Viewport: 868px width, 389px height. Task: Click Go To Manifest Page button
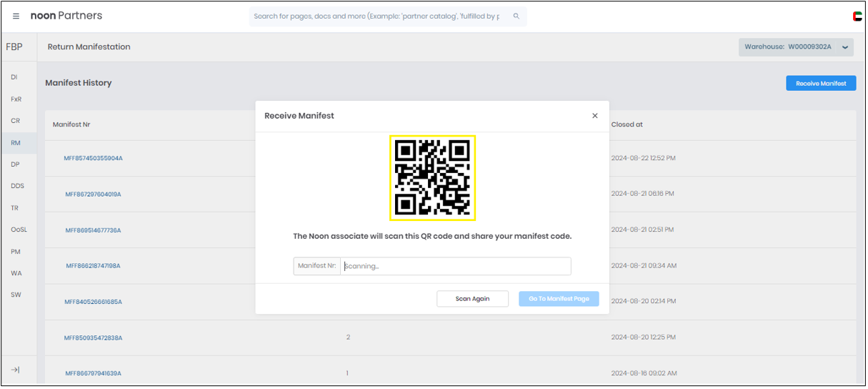(559, 299)
